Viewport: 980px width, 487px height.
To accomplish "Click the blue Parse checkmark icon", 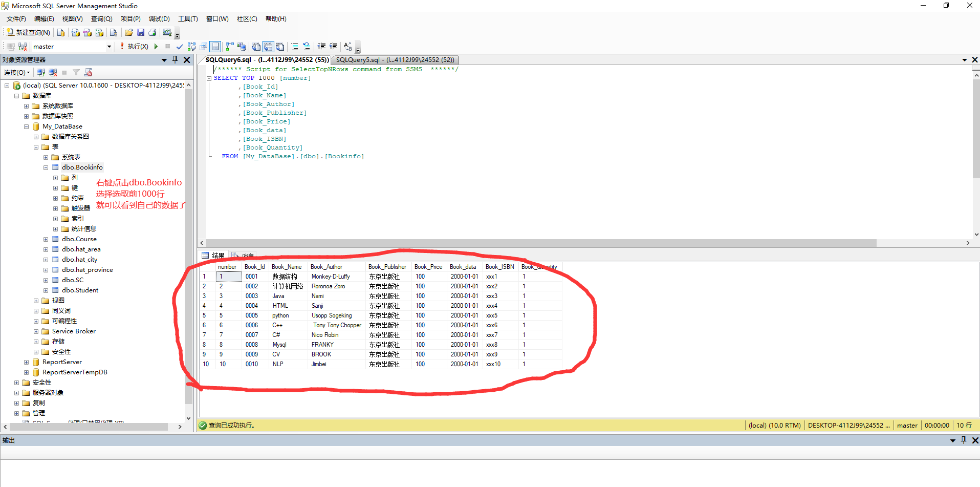I will [180, 47].
